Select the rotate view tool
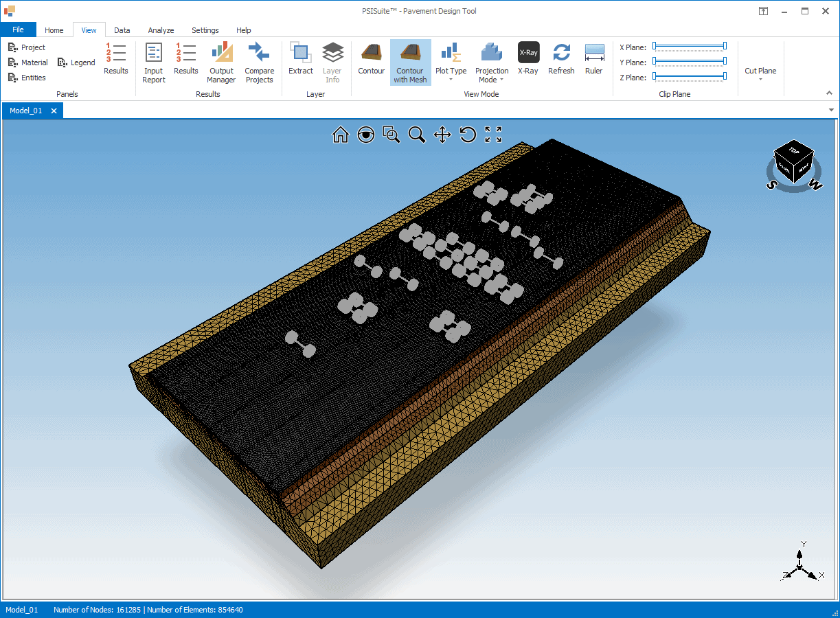 pyautogui.click(x=468, y=135)
